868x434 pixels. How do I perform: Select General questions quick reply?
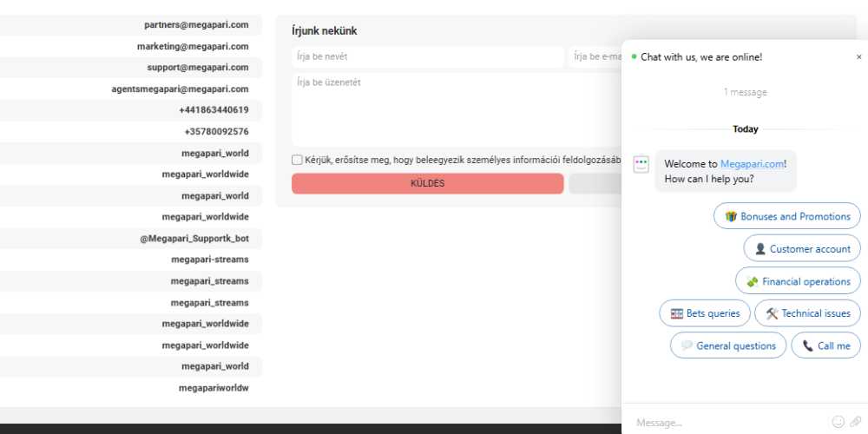(x=727, y=345)
